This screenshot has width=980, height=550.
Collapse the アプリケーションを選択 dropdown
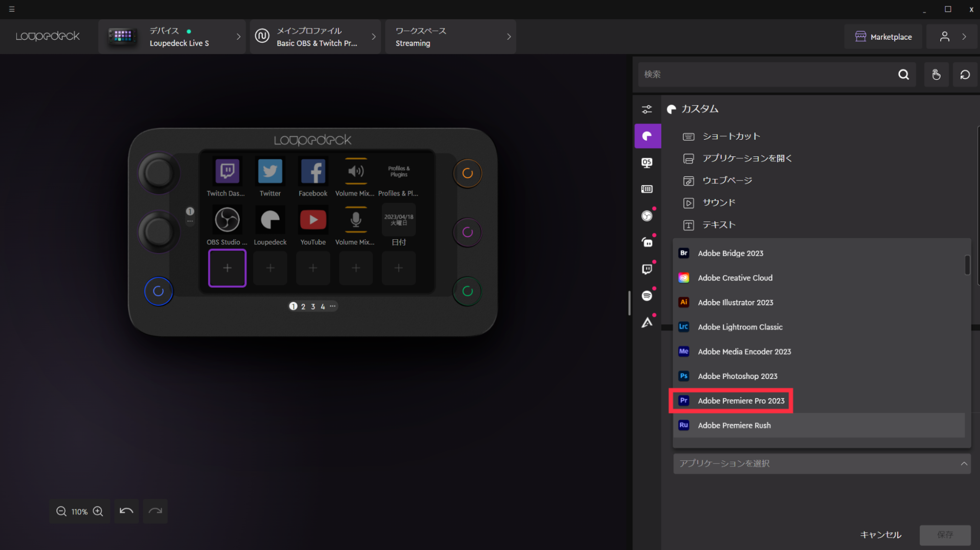coord(822,463)
